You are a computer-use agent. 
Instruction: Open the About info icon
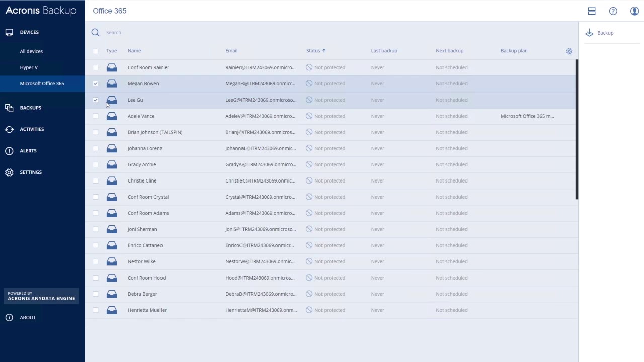click(9, 317)
